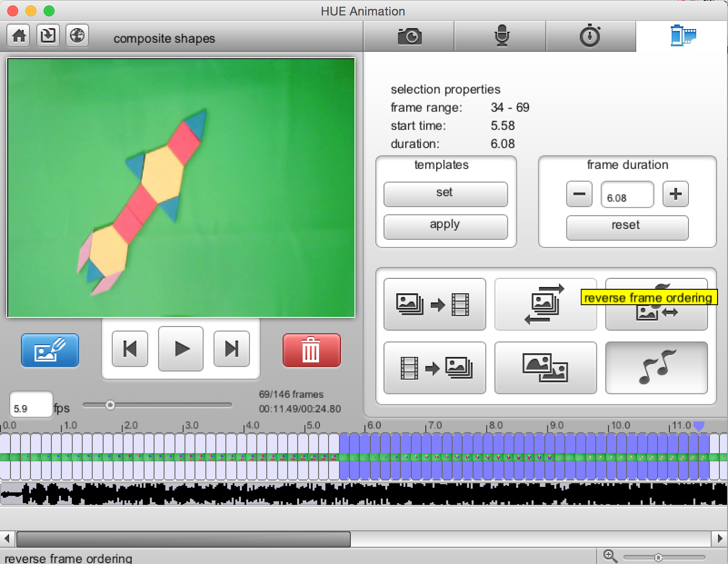Open the import images to film tool
The width and height of the screenshot is (728, 564).
pyautogui.click(x=435, y=304)
